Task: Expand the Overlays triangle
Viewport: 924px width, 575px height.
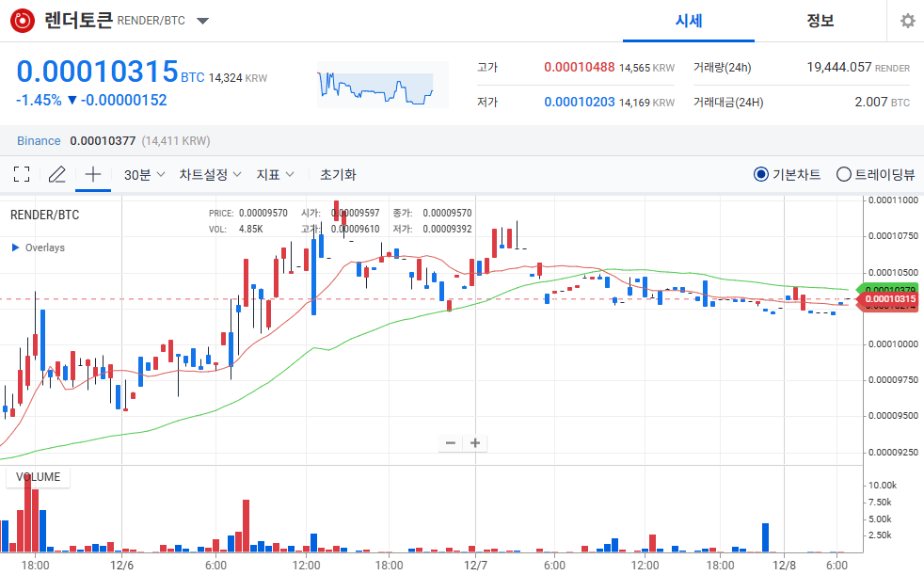Action: [16, 248]
